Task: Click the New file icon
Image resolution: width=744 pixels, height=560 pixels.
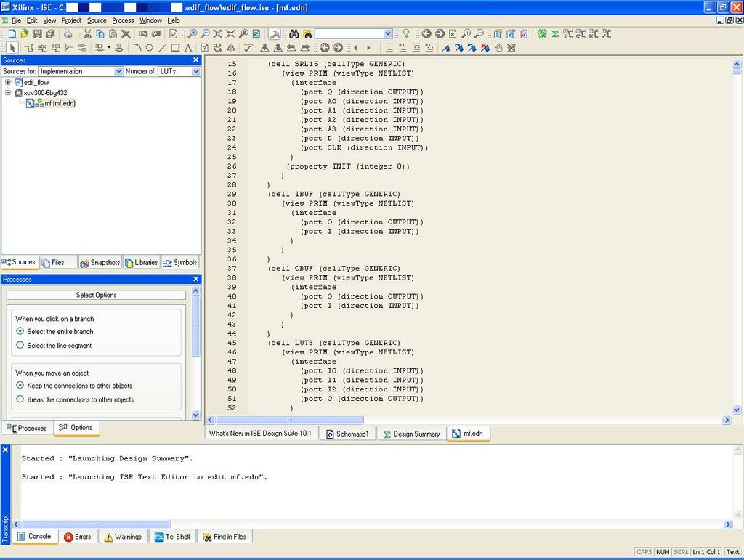Action: [x=12, y=34]
